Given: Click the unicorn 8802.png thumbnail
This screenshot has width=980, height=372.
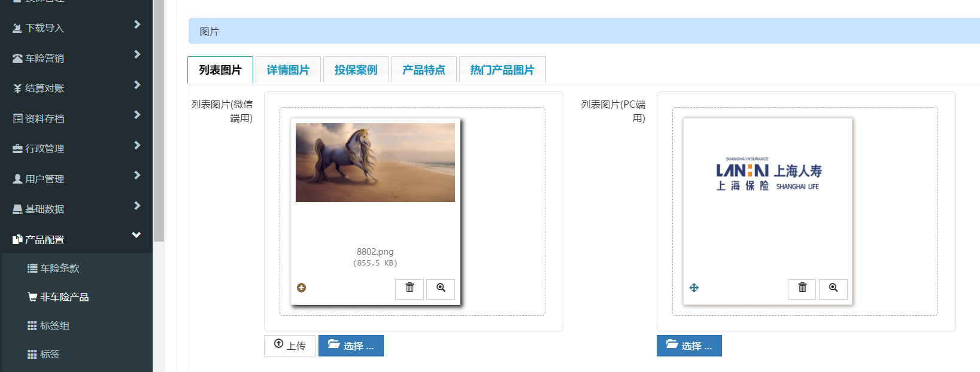Looking at the screenshot, I should [375, 163].
